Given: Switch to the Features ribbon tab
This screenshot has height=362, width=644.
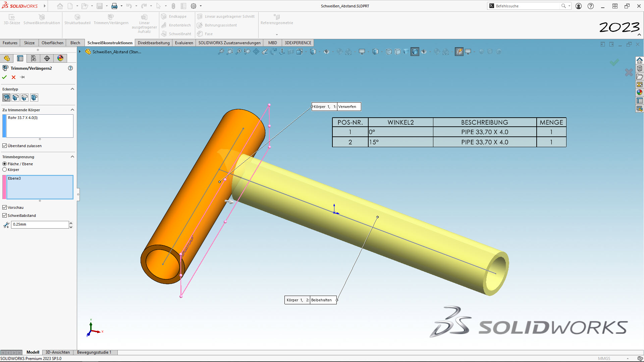Looking at the screenshot, I should coord(10,43).
